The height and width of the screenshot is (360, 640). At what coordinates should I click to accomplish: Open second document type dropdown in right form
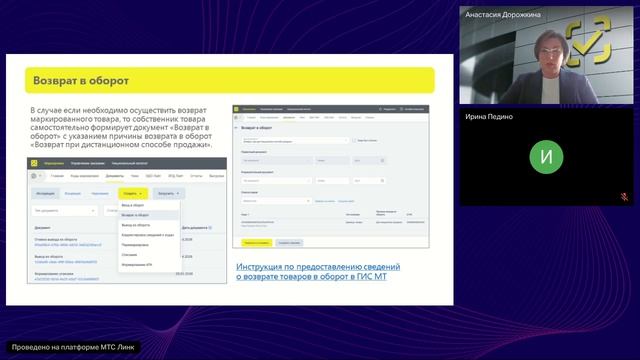click(x=277, y=180)
